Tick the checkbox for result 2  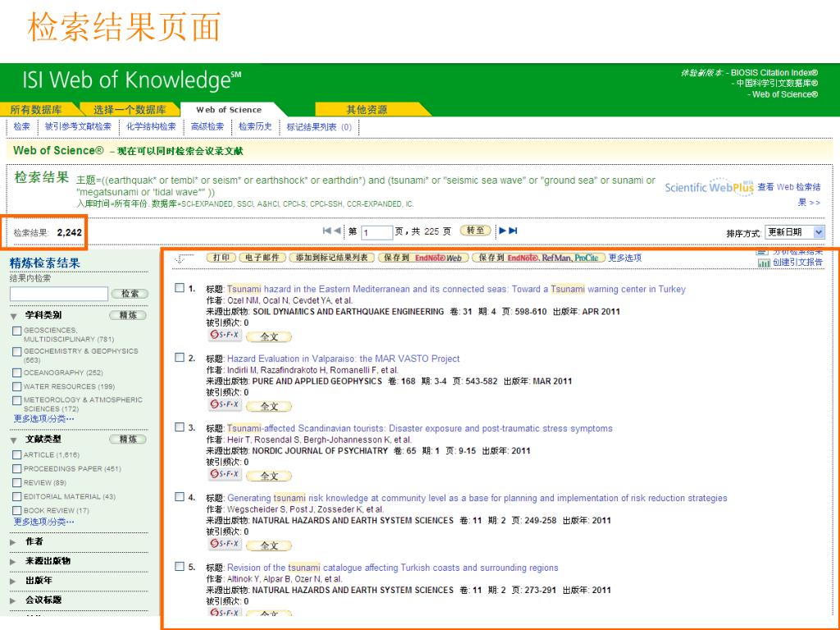[180, 358]
